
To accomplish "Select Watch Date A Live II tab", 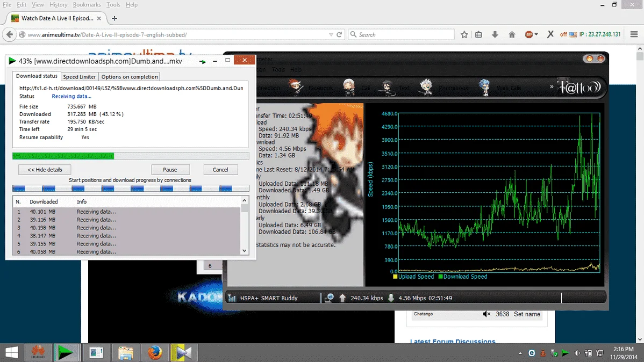I will click(56, 18).
